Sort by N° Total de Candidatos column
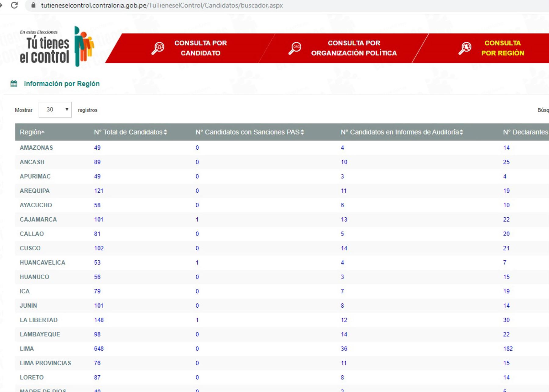Screen dimensions: 549x392 130,132
